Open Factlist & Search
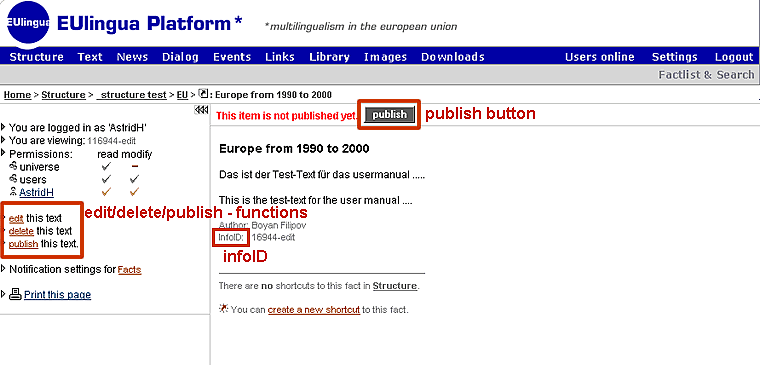This screenshot has width=760, height=365. pyautogui.click(x=706, y=75)
